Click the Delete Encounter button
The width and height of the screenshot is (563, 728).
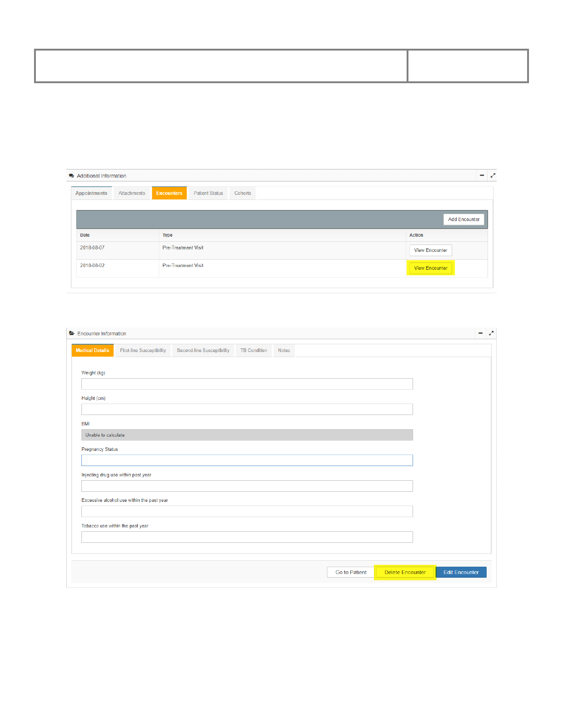pyautogui.click(x=405, y=572)
